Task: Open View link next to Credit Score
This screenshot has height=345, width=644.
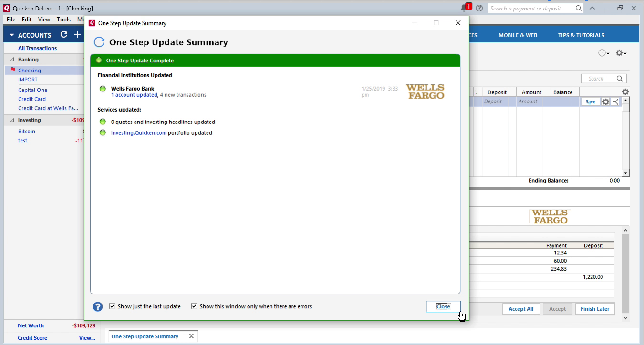Action: (x=87, y=338)
